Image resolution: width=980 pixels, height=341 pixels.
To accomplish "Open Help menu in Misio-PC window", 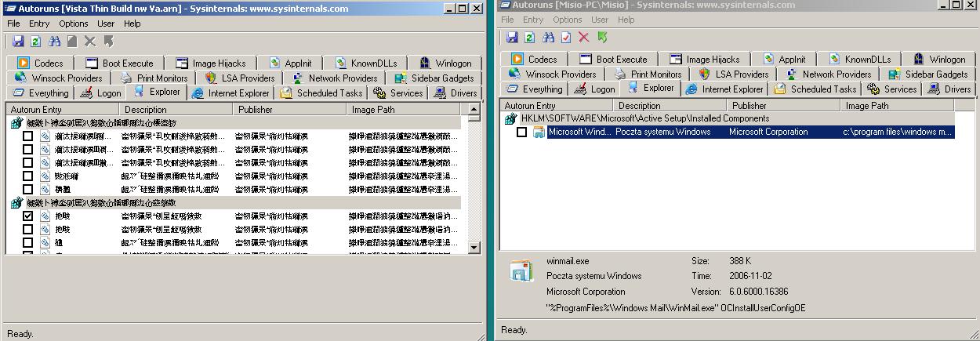I will point(626,20).
